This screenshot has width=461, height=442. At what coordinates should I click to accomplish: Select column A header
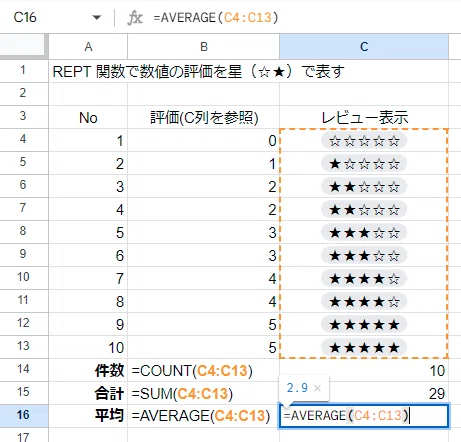[x=88, y=47]
